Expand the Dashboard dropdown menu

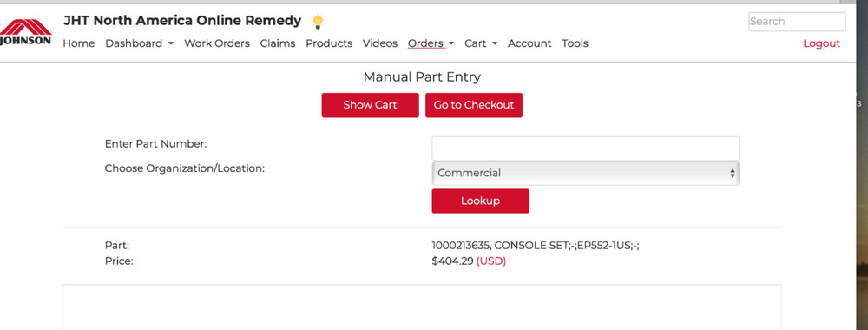139,43
